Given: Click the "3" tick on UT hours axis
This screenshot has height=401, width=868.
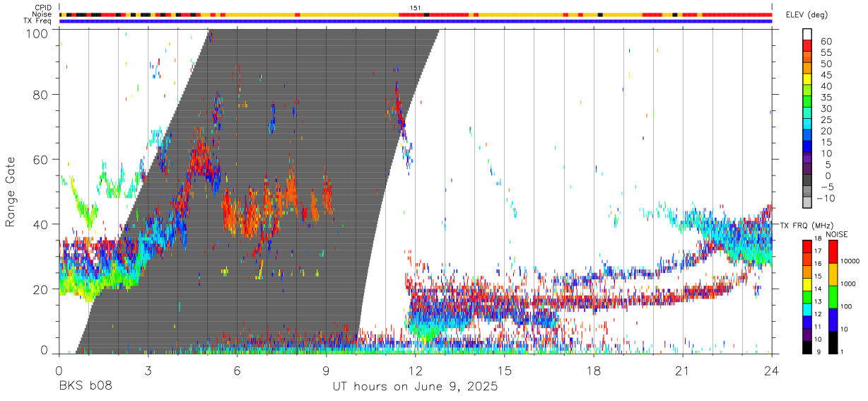Looking at the screenshot, I should [x=148, y=370].
